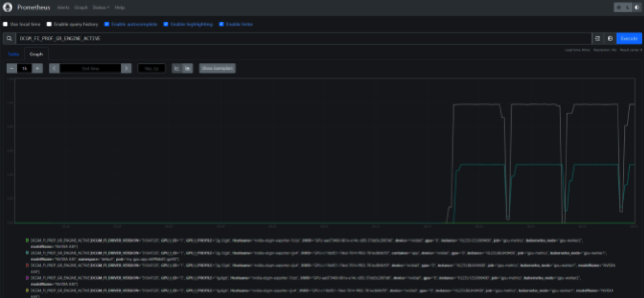Open the Alerts page from the navbar
Image resolution: width=644 pixels, height=298 pixels.
pyautogui.click(x=63, y=7)
